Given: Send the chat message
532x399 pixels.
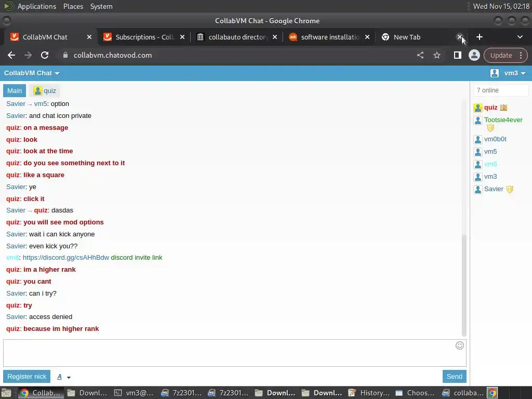Looking at the screenshot, I should (454, 377).
